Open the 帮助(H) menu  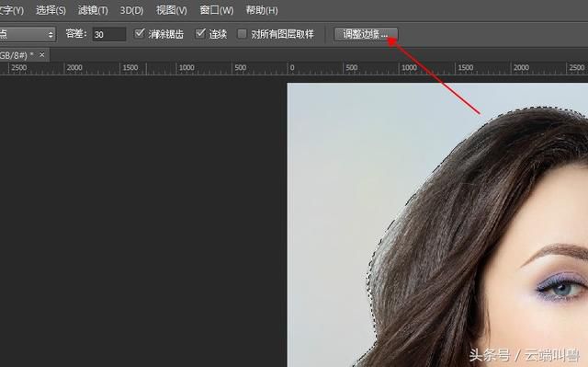[261, 10]
